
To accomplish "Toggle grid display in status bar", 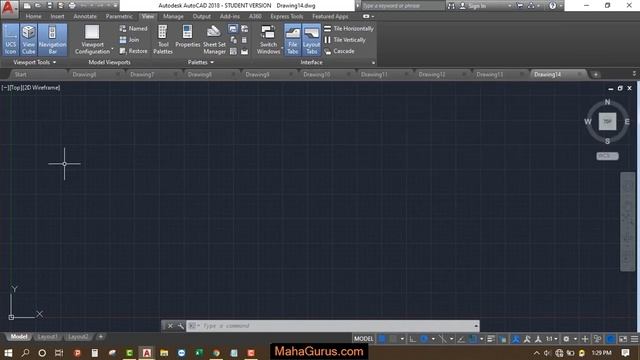I will tap(382, 339).
